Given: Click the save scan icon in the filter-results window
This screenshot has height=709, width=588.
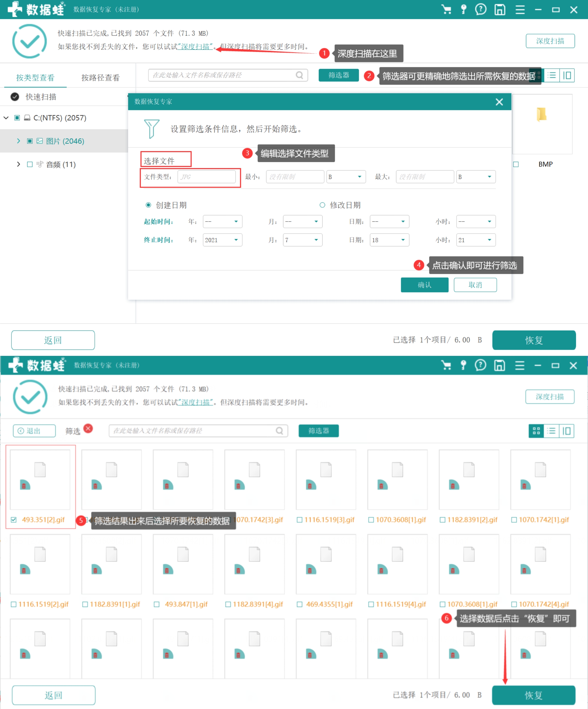Looking at the screenshot, I should [x=500, y=365].
